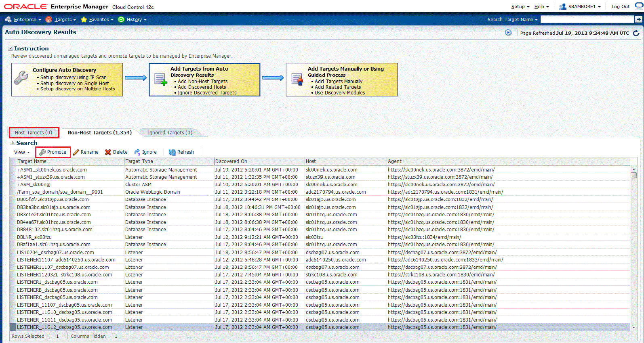
Task: Click the Rename toolbar button
Action: click(86, 152)
